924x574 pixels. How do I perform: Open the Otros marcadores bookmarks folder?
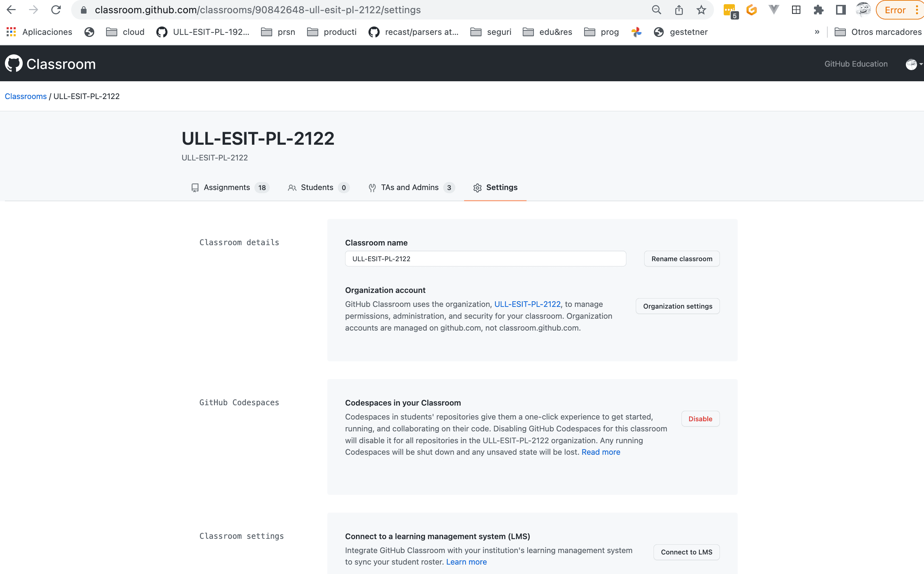click(878, 32)
